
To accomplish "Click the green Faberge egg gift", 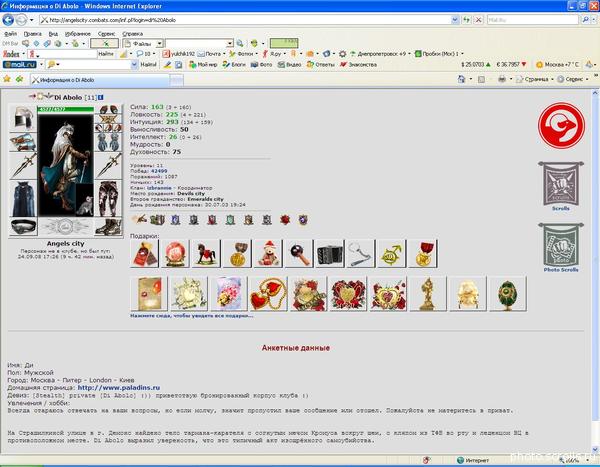I will tap(508, 294).
